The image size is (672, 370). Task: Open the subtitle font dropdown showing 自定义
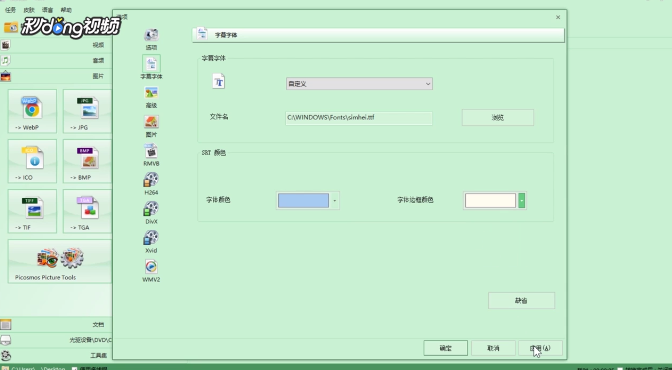click(x=359, y=84)
